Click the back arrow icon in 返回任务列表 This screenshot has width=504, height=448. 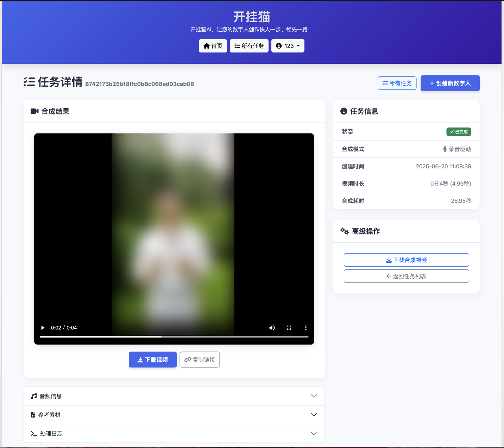[x=389, y=276]
